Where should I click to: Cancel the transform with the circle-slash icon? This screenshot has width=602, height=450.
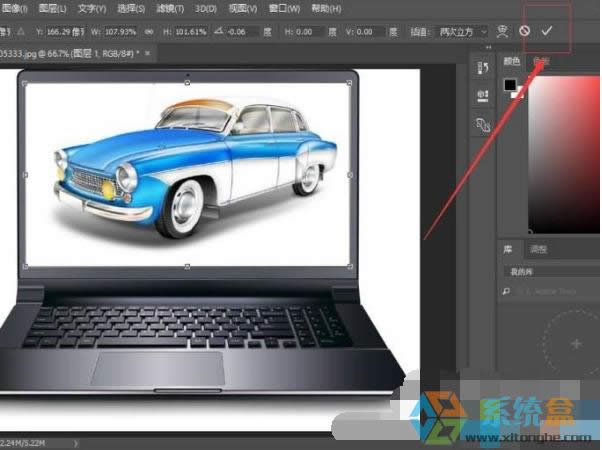tap(524, 31)
